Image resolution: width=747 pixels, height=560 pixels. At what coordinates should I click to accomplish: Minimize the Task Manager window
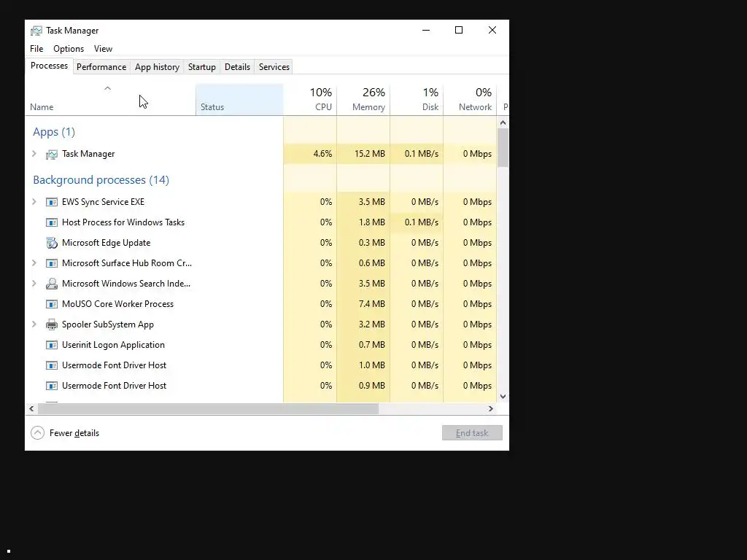426,31
